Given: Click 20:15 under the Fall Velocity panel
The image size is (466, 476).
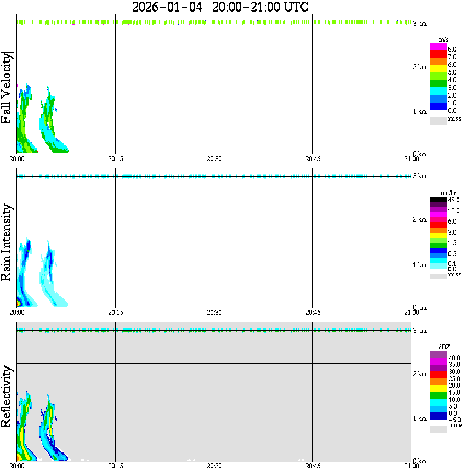Looking at the screenshot, I should pyautogui.click(x=116, y=159).
